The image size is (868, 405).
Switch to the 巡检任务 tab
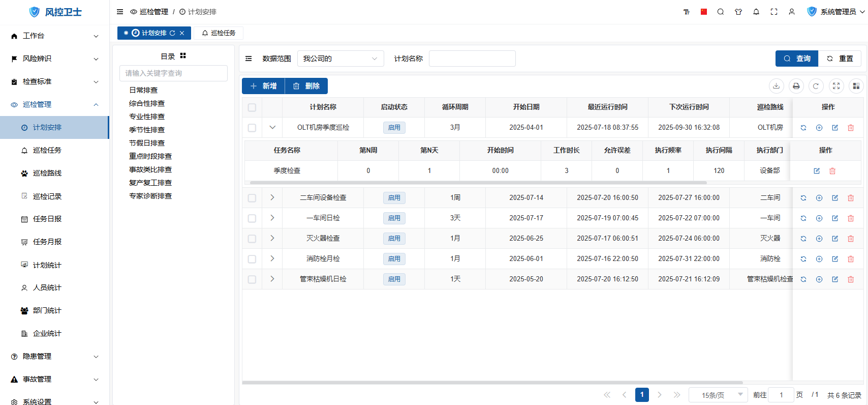click(x=219, y=33)
